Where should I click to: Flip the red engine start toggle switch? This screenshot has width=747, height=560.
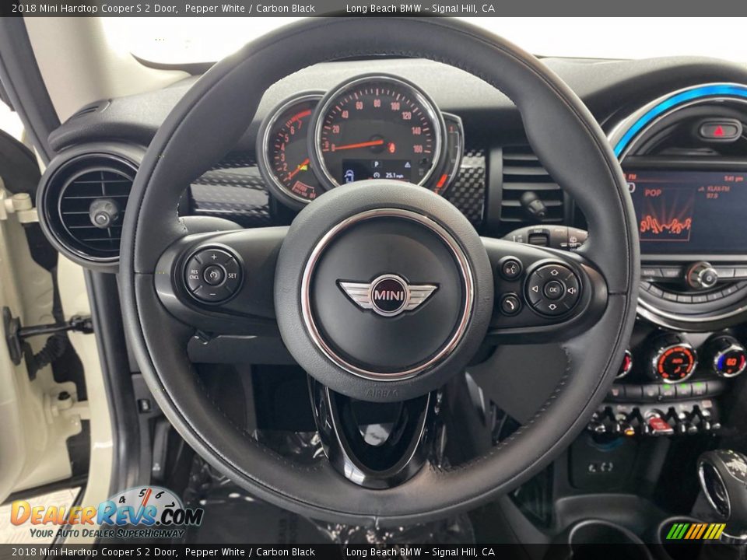[658, 423]
